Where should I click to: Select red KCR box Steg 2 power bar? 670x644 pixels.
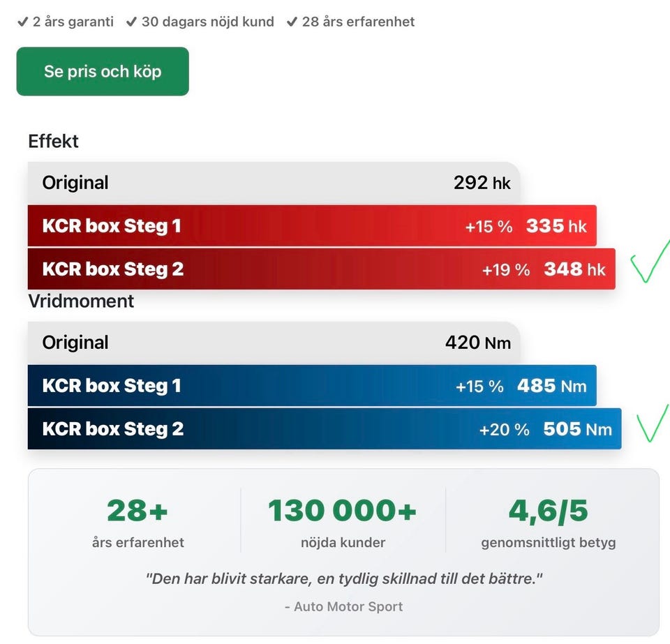click(x=321, y=269)
